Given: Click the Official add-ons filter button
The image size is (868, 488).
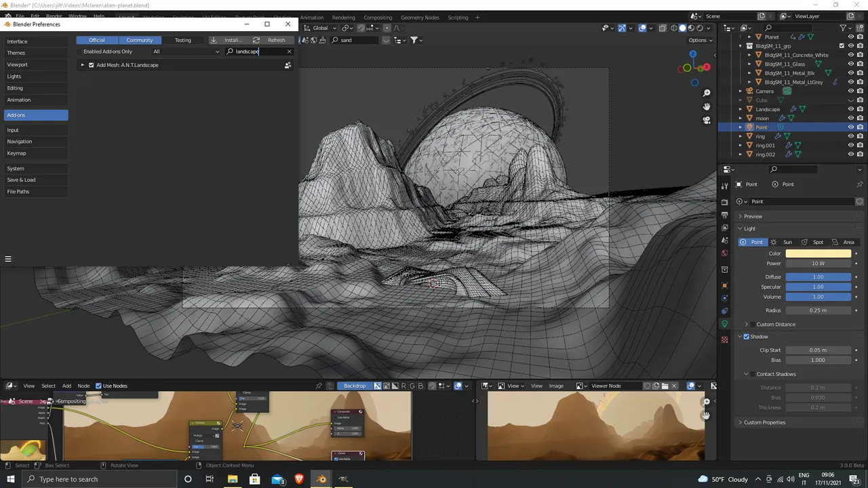Looking at the screenshot, I should pos(97,40).
